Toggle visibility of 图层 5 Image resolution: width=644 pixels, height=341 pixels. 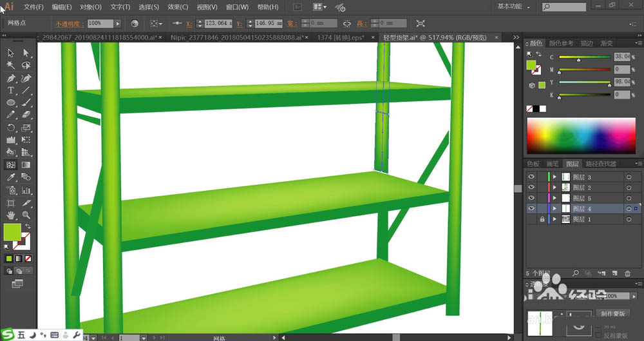(531, 199)
